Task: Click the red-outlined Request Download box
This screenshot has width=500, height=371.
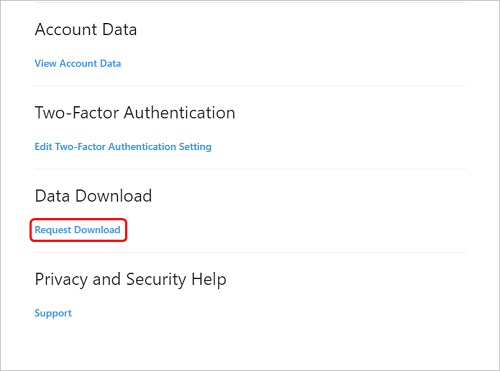Action: point(78,230)
